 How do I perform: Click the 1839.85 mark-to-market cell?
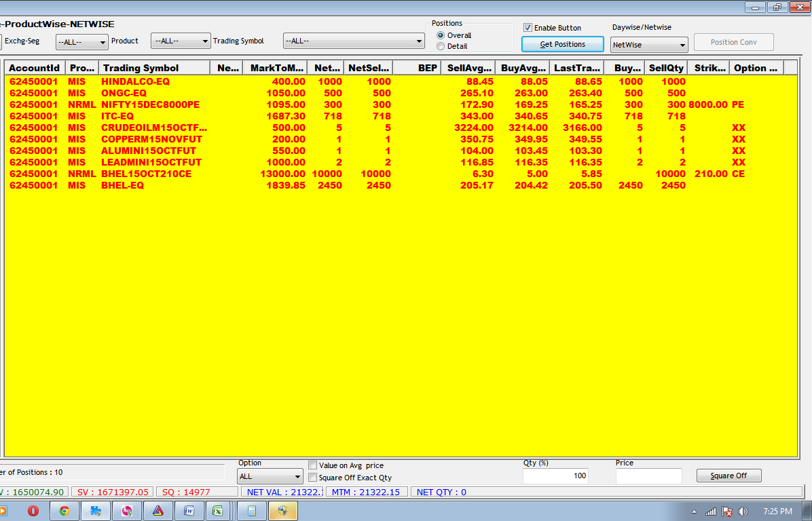pos(286,185)
